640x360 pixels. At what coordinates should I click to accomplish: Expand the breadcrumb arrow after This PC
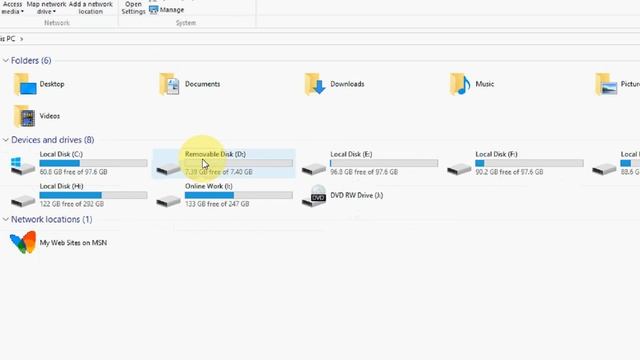22,39
